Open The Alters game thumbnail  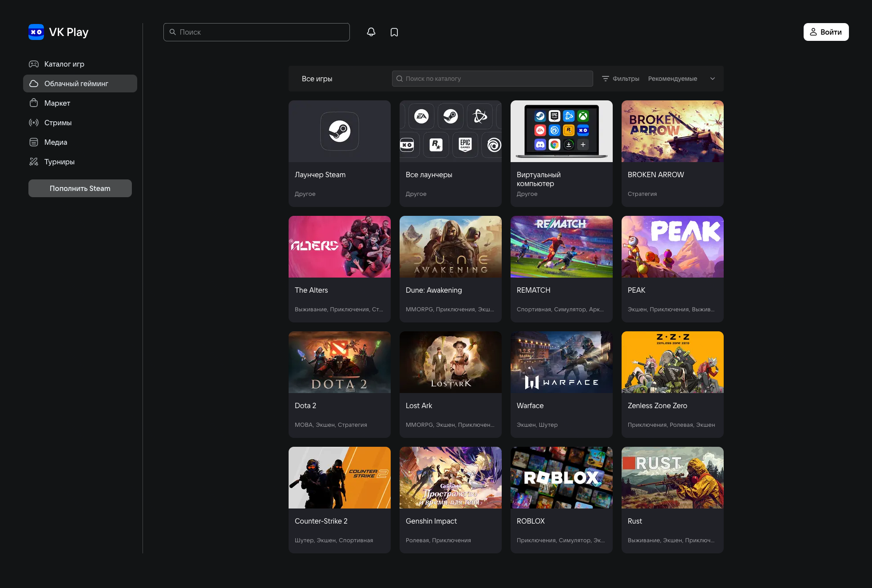pyautogui.click(x=340, y=246)
